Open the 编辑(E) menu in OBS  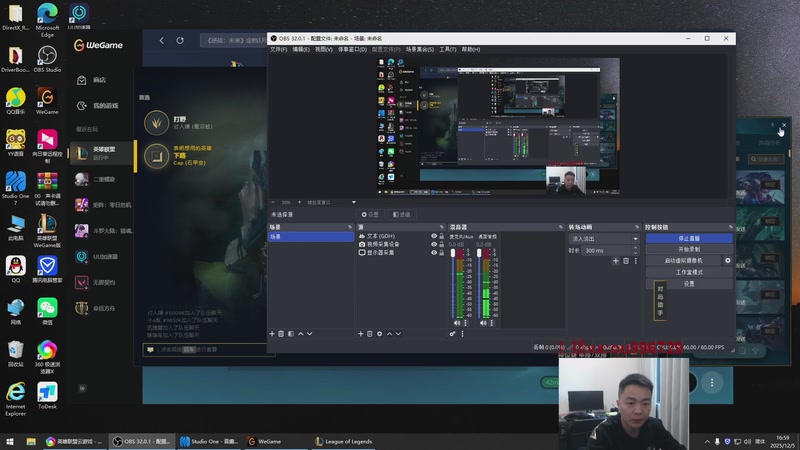pos(301,49)
